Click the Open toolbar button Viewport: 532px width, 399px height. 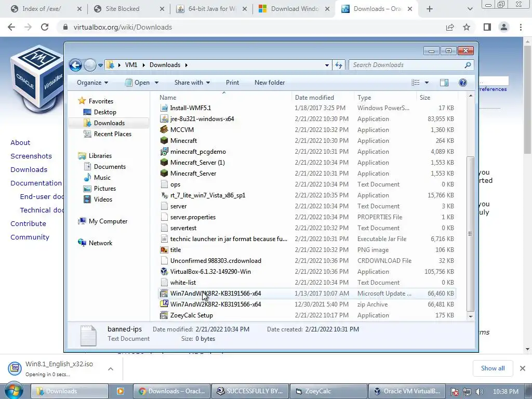click(137, 83)
